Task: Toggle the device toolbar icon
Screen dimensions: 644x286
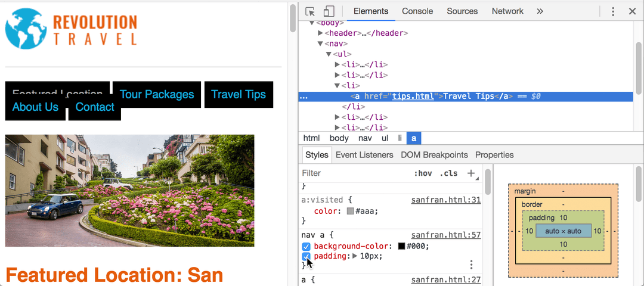Action: [x=329, y=11]
